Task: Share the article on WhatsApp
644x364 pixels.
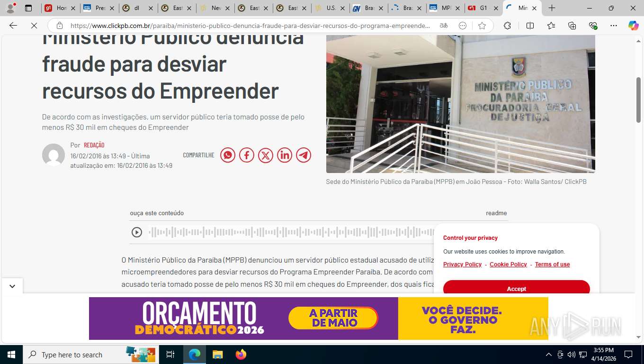Action: click(228, 155)
